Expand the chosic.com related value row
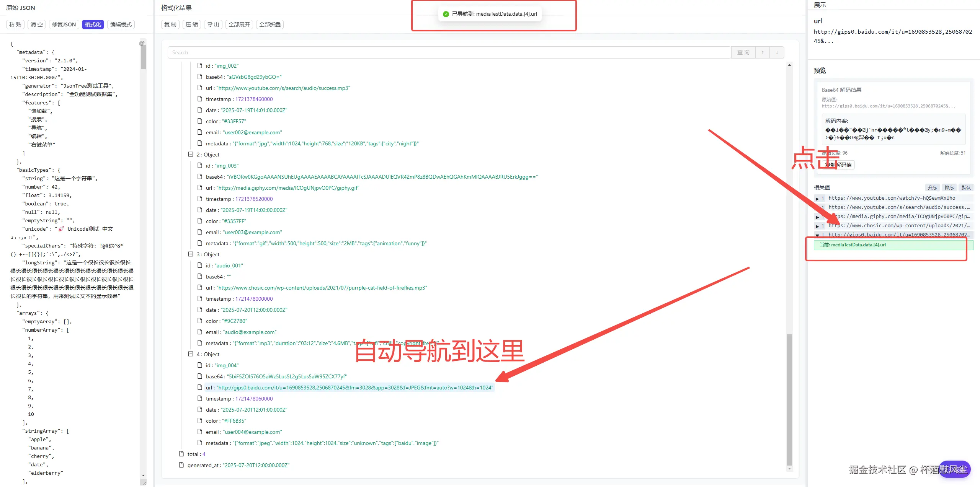Screen dimensions: 980x487 click(817, 226)
